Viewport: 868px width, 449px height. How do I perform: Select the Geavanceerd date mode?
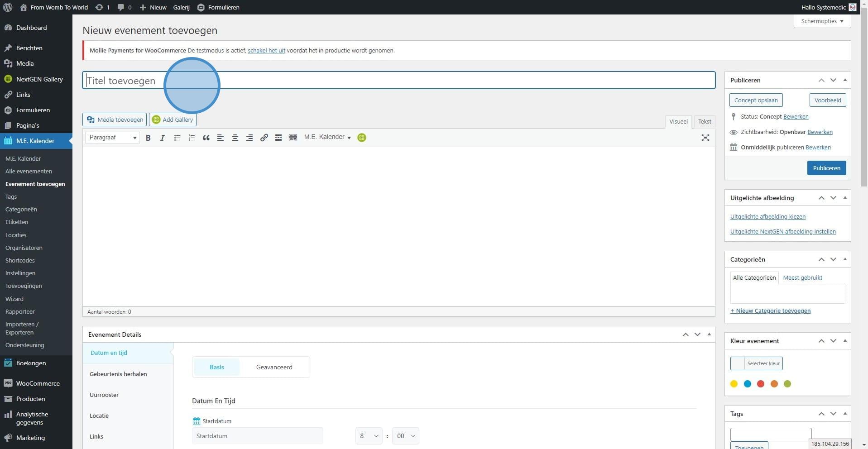coord(274,367)
